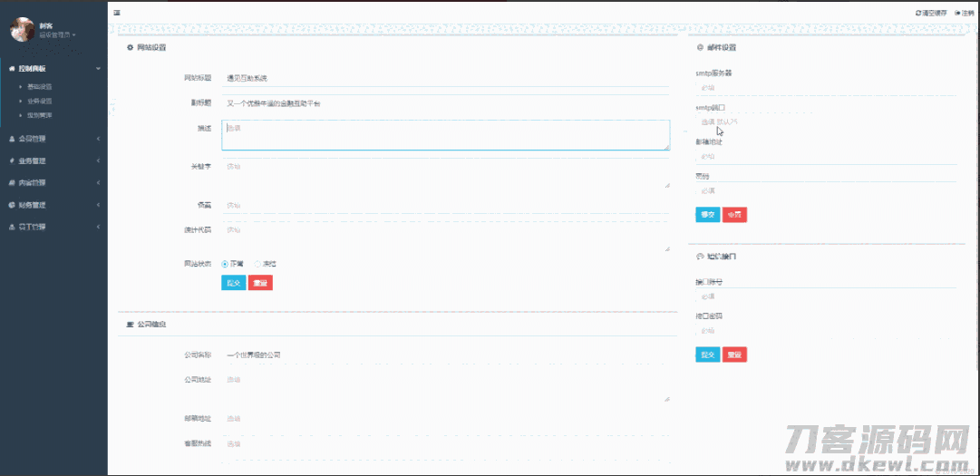Click the icon beside 业务管理
Screen dimensions: 980x476
pyautogui.click(x=12, y=160)
